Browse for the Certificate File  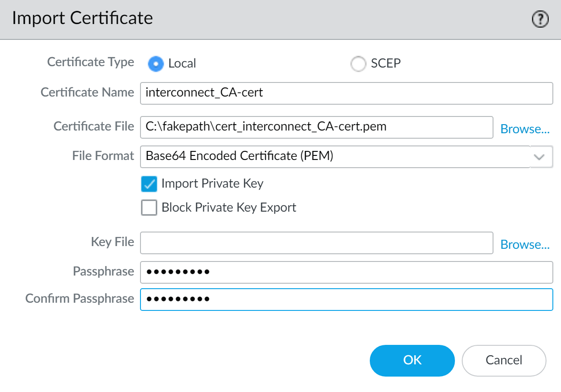[525, 129]
